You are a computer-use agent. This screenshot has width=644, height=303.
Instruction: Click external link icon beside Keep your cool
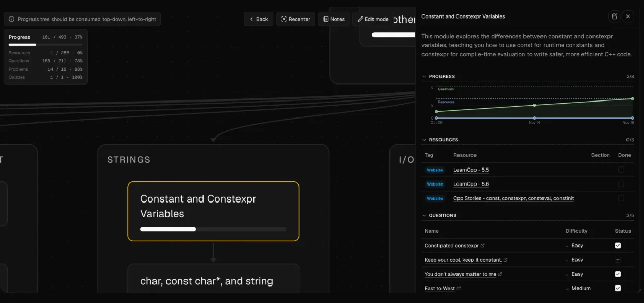click(505, 260)
